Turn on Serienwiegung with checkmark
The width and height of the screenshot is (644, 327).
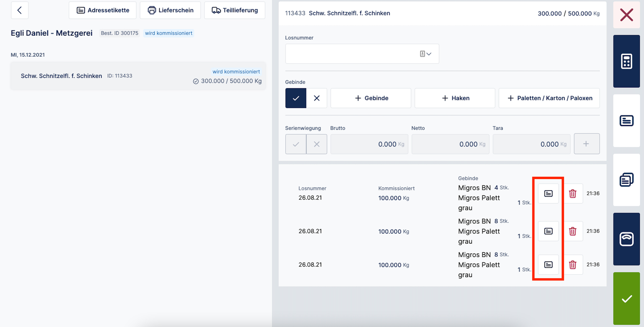296,144
